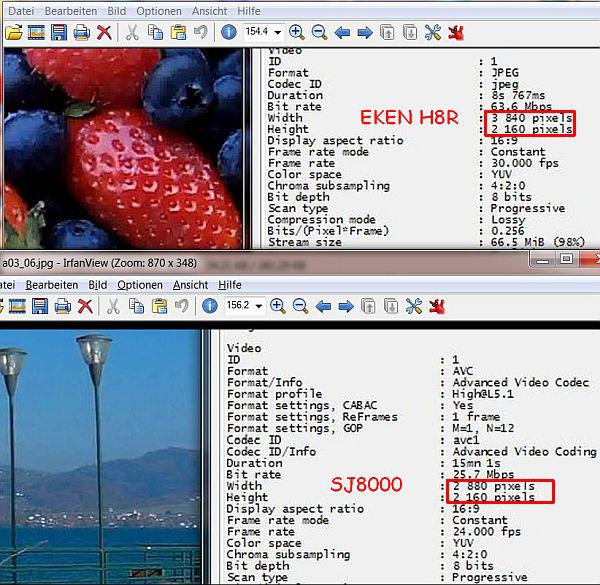The width and height of the screenshot is (600, 585).
Task: Previous image arrow in lower toolbar
Action: [323, 306]
